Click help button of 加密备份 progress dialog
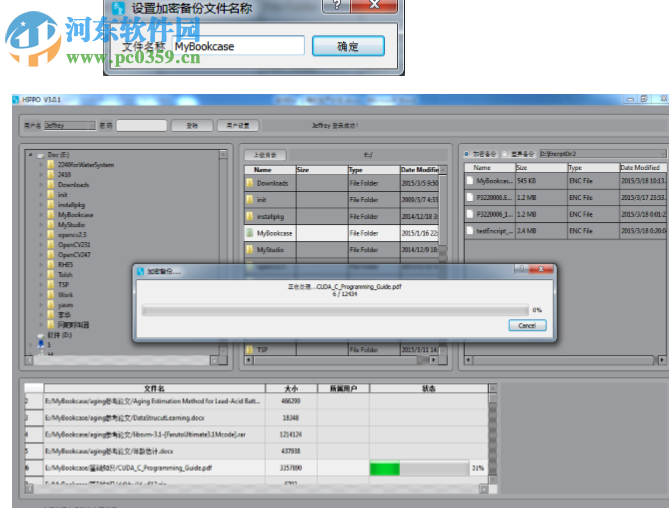This screenshot has width=669, height=508. tap(521, 269)
